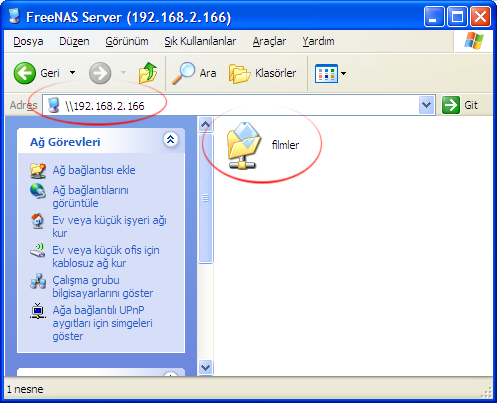The image size is (497, 403).
Task: Click the grey forward arrow icon
Action: pos(100,73)
